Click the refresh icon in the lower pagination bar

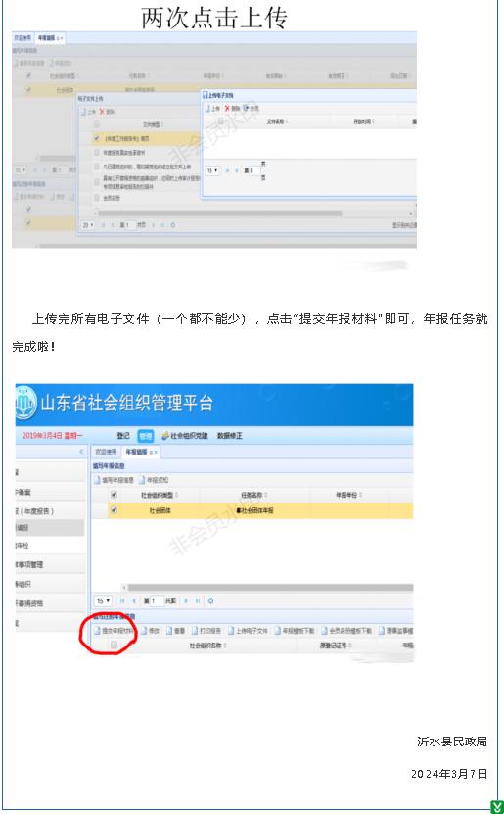(210, 600)
